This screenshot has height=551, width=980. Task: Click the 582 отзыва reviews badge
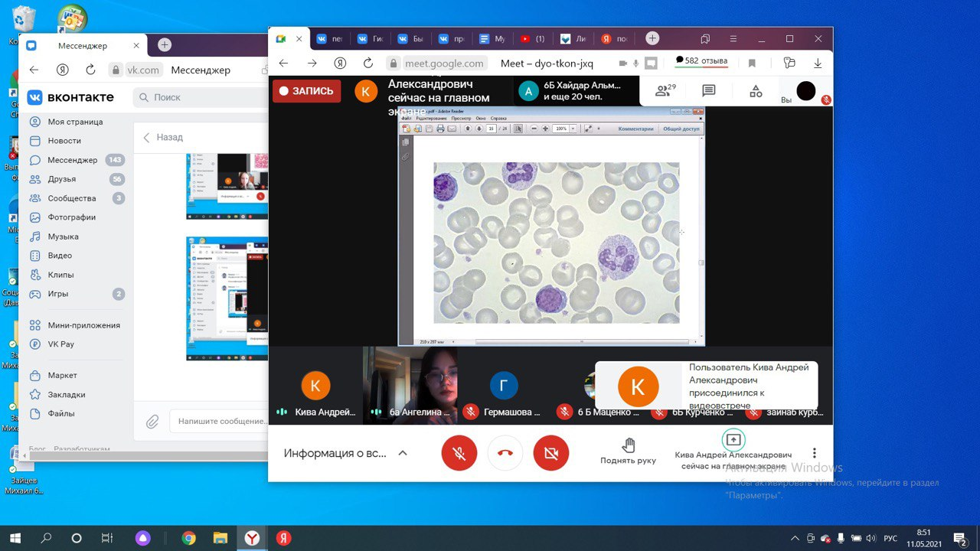(x=701, y=61)
